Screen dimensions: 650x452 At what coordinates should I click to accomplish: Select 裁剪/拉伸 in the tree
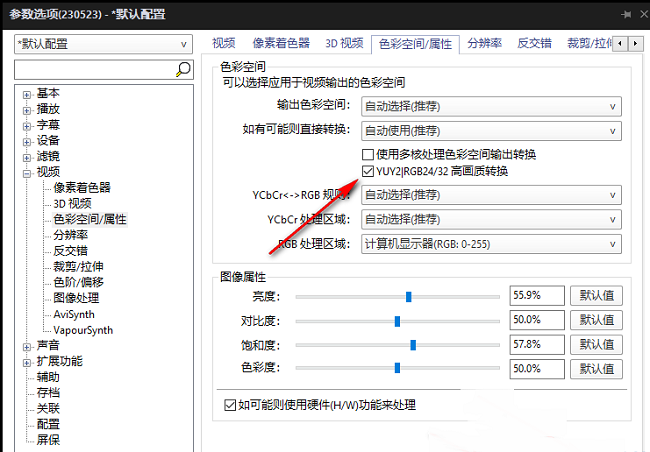point(78,266)
